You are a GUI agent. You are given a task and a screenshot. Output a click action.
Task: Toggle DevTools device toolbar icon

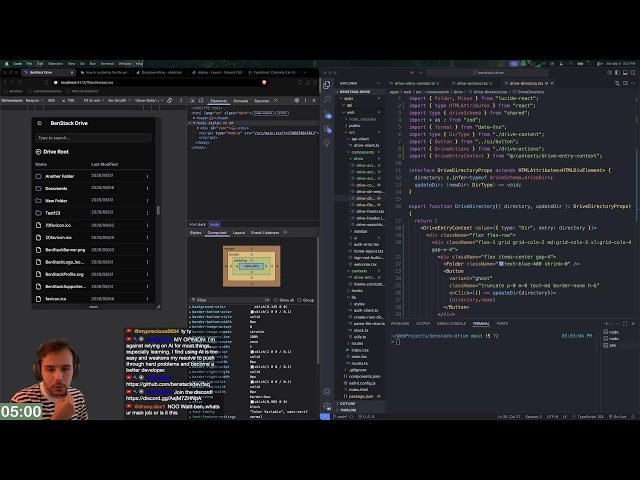click(201, 100)
